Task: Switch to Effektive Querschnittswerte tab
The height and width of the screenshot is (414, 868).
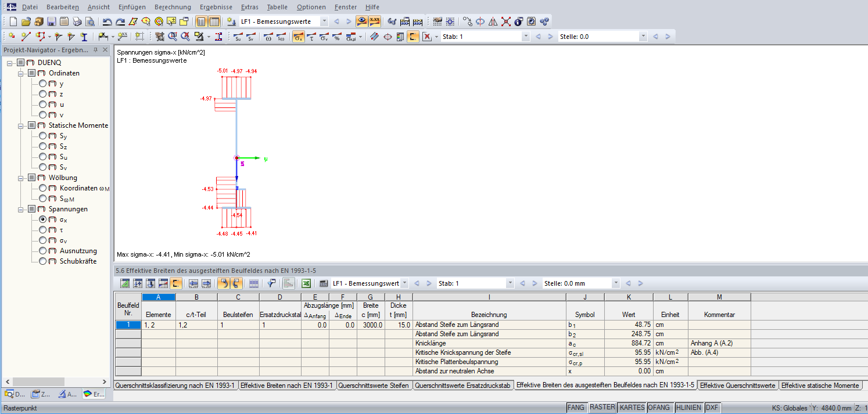Action: point(738,386)
